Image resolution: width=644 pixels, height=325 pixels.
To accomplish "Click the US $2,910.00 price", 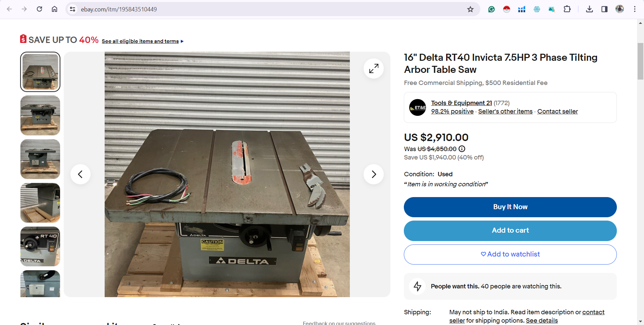I will click(436, 137).
